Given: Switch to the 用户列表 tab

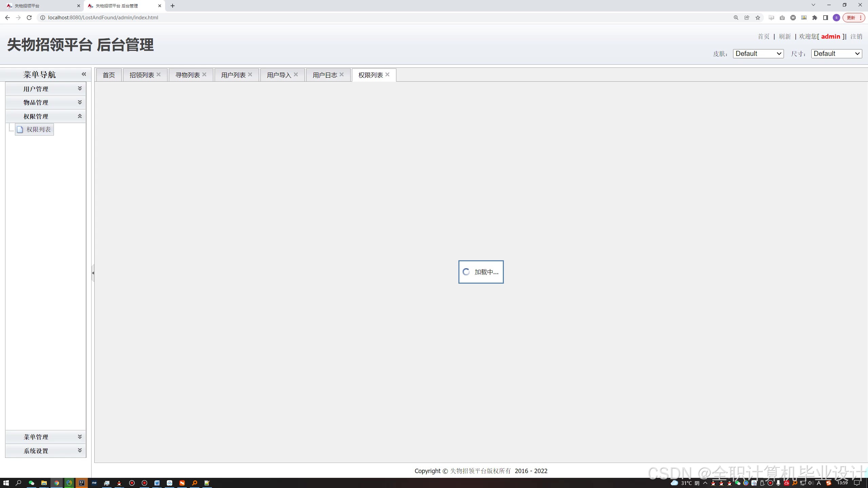Looking at the screenshot, I should [x=233, y=75].
